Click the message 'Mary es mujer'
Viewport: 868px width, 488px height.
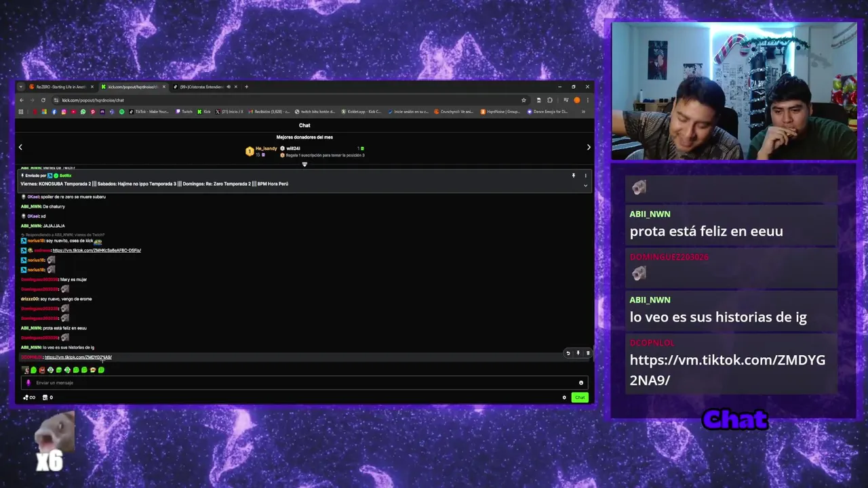(73, 279)
